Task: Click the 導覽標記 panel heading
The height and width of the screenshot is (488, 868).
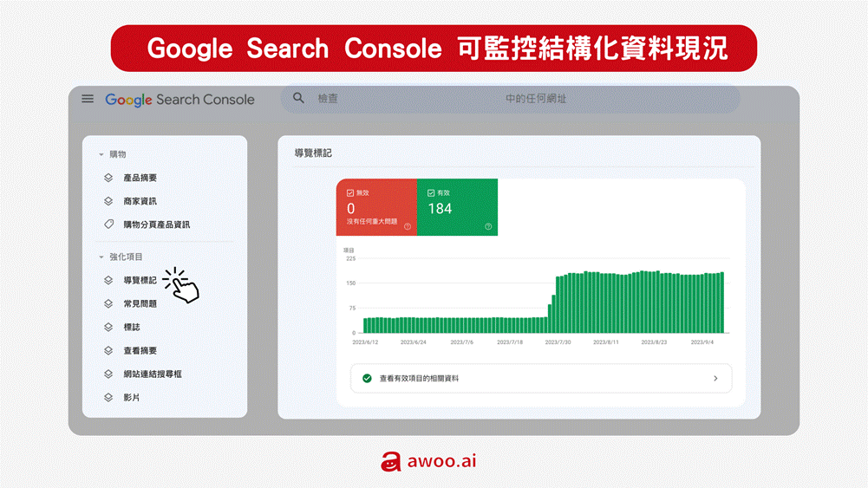Action: (x=313, y=153)
